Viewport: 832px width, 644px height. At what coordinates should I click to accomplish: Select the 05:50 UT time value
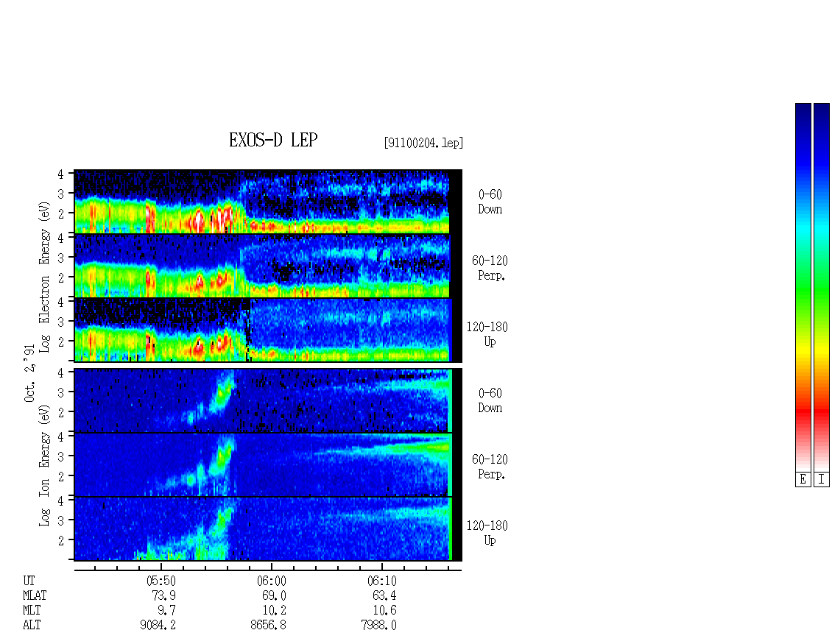click(x=161, y=581)
